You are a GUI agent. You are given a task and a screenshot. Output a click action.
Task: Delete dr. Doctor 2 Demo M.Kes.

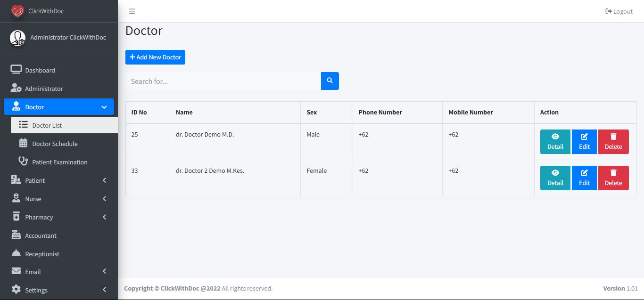pos(613,178)
